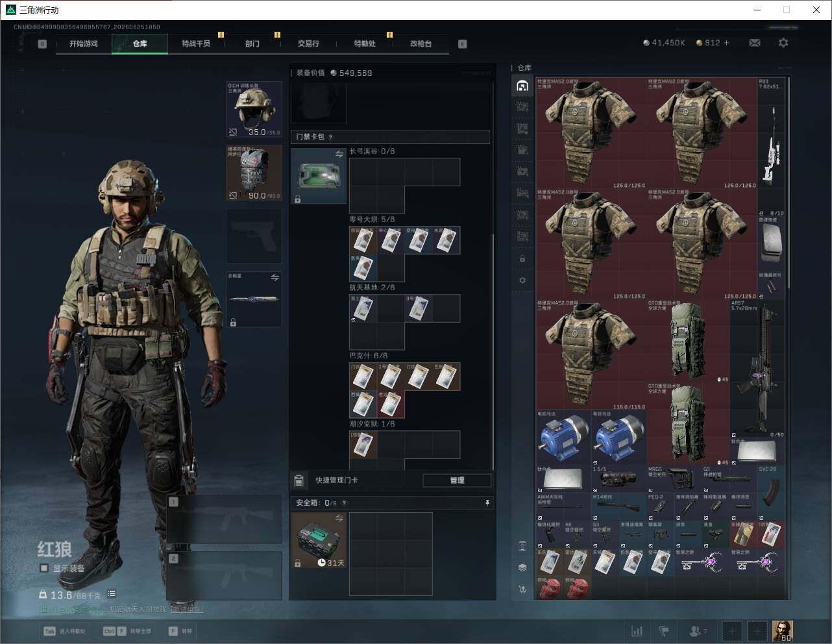Select the equipped helmet slot showing 35.0
832x644 pixels.
pos(254,109)
